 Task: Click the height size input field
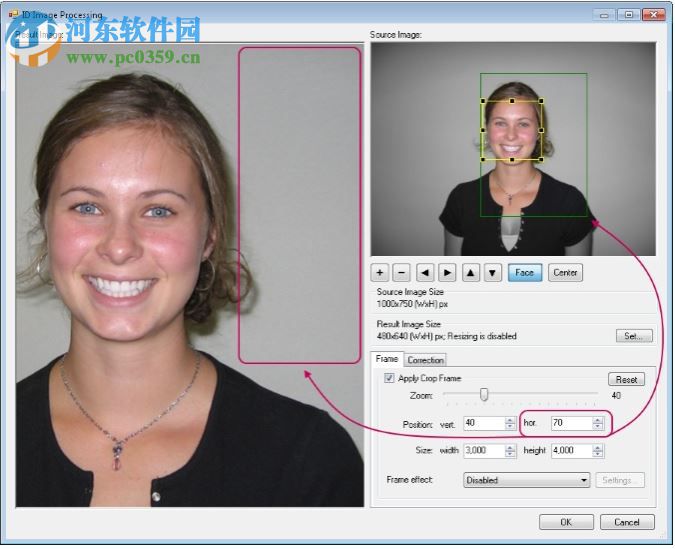point(572,451)
